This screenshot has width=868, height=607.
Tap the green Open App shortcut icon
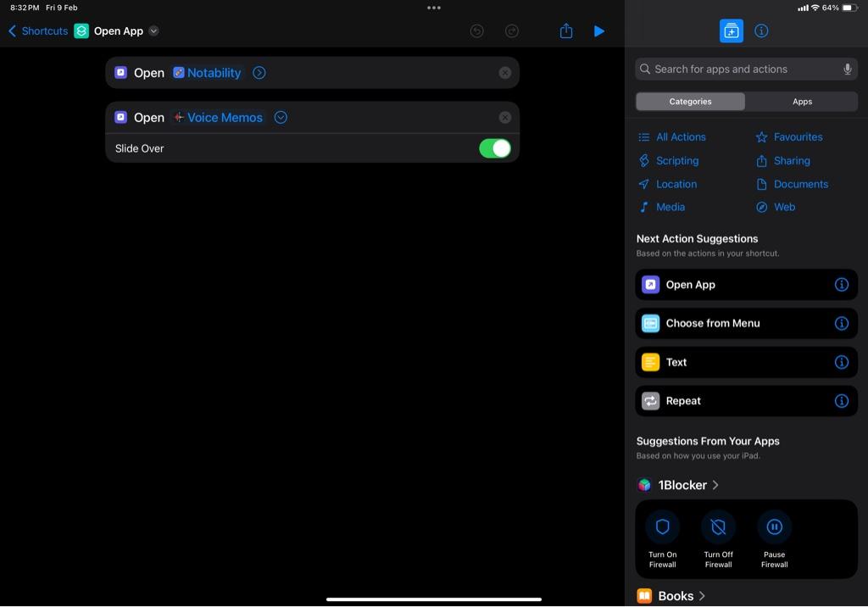(81, 31)
